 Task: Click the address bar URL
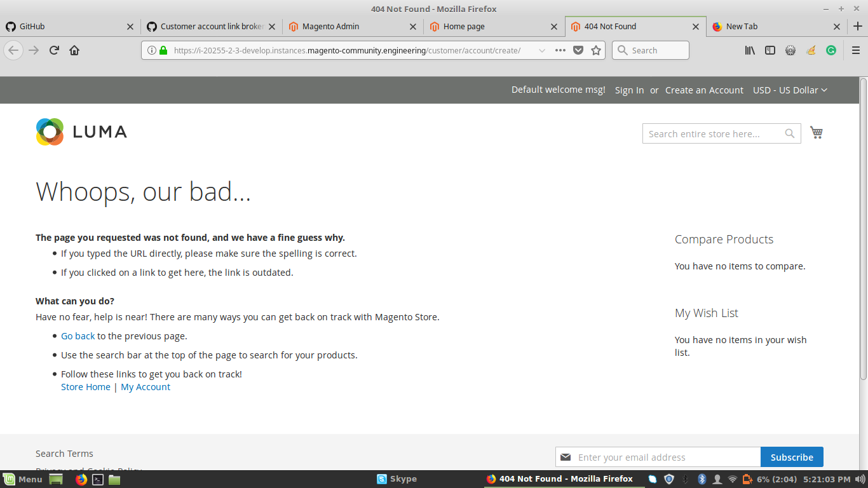point(347,50)
